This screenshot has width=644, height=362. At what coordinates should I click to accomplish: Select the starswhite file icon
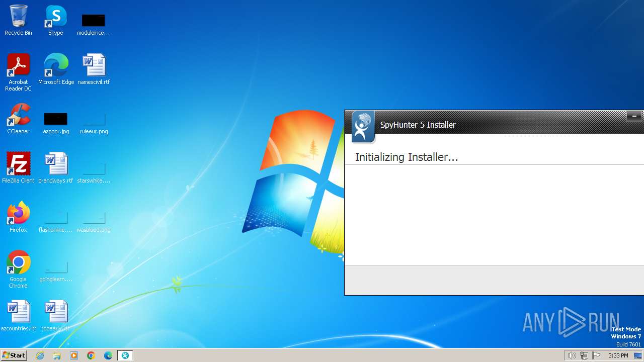click(94, 172)
